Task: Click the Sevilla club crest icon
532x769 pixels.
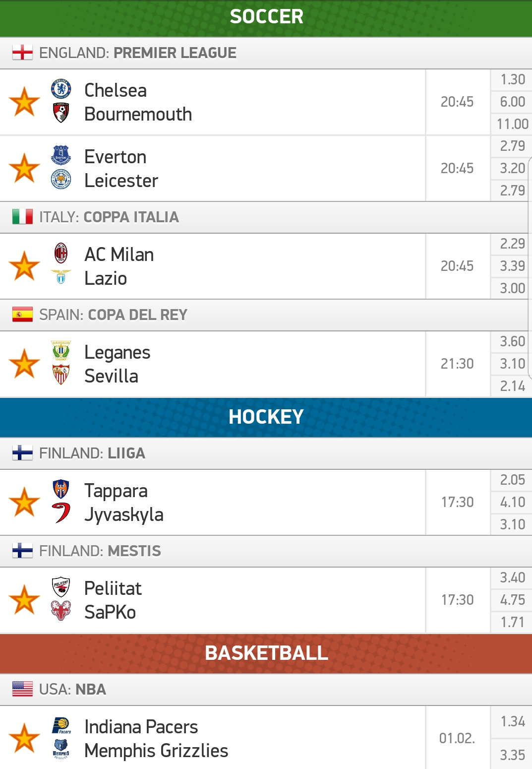Action: [61, 375]
